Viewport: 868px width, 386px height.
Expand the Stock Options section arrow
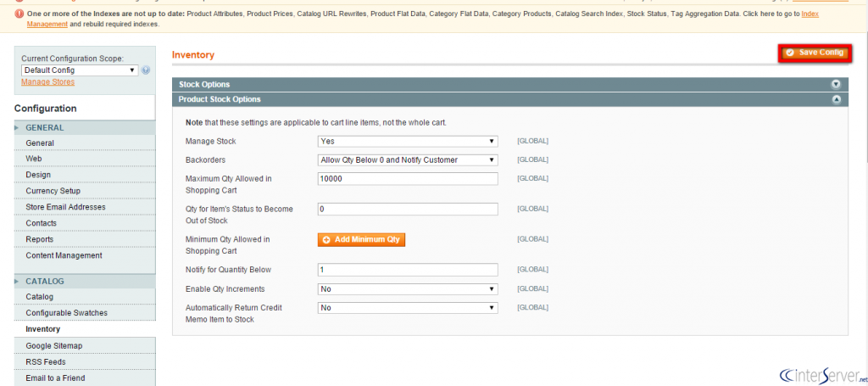(x=837, y=84)
